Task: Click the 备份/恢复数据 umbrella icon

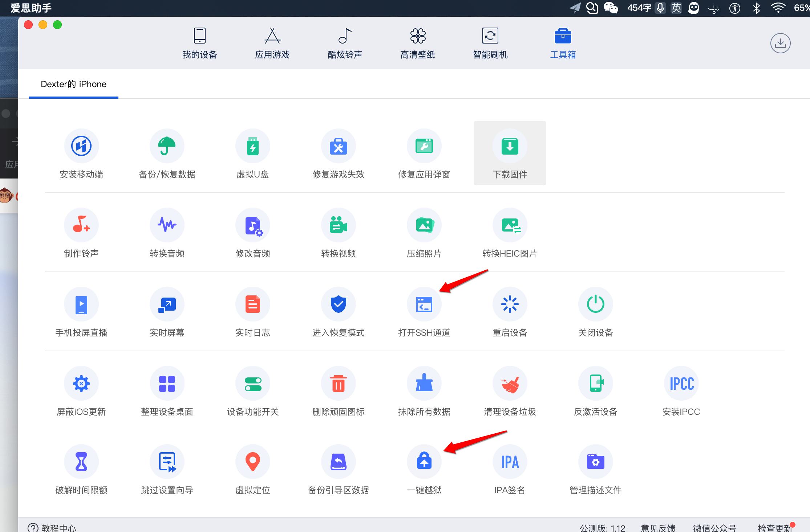Action: pyautogui.click(x=167, y=147)
